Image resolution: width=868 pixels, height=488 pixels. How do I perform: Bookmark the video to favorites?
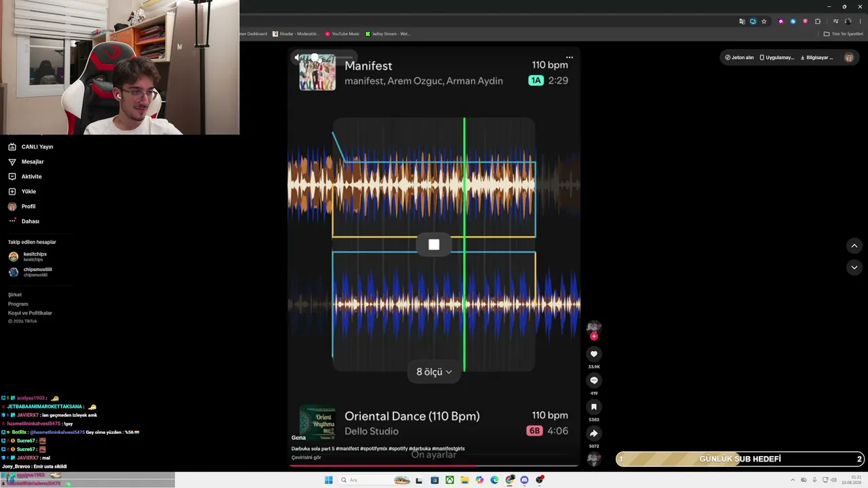pyautogui.click(x=594, y=407)
